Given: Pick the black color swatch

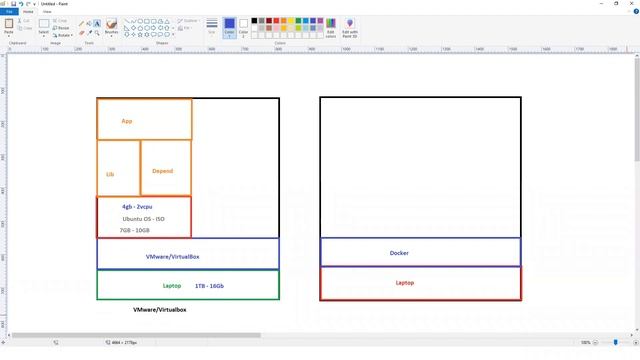Looking at the screenshot, I should point(254,20).
